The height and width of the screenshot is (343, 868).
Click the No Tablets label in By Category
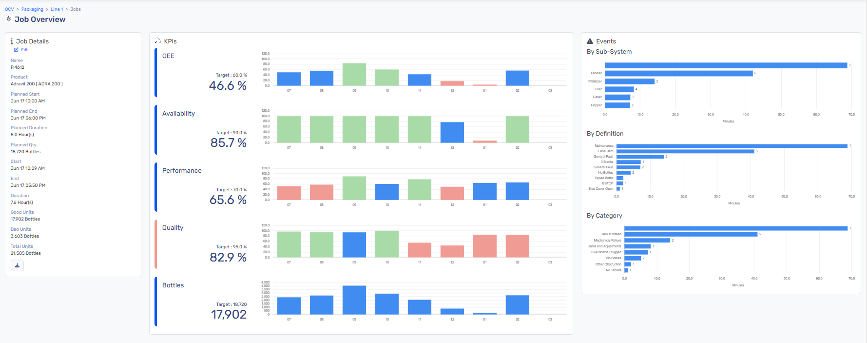(614, 270)
